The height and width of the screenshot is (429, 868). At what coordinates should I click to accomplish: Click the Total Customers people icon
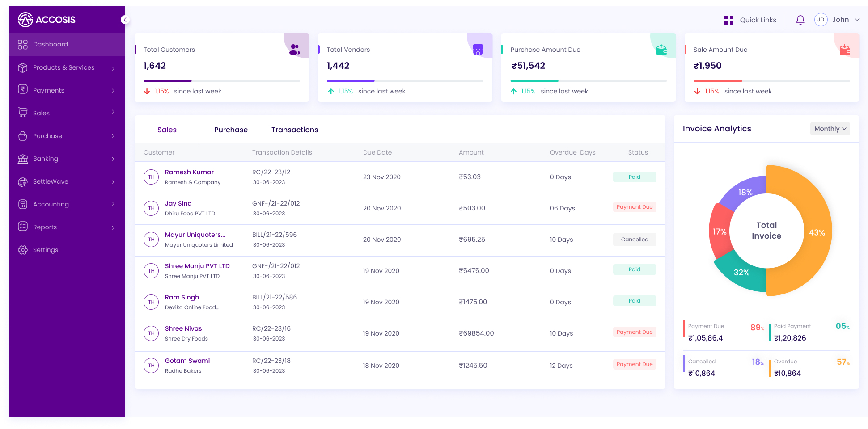pos(295,50)
